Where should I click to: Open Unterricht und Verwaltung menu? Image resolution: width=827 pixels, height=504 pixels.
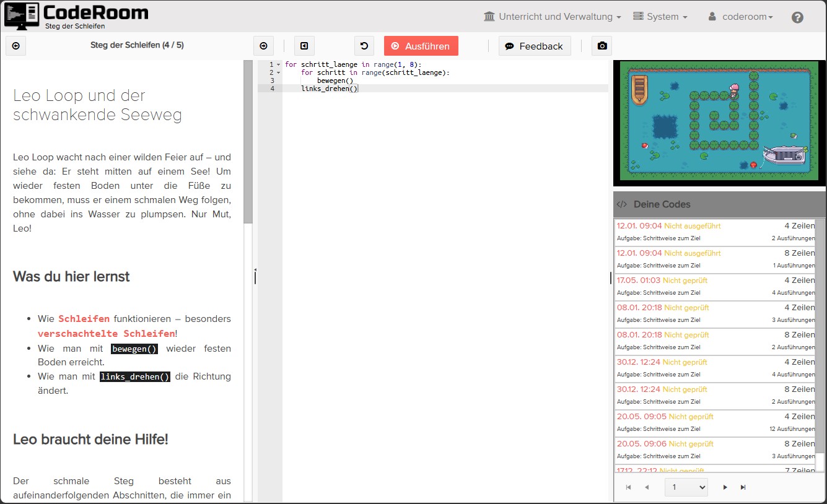[552, 17]
